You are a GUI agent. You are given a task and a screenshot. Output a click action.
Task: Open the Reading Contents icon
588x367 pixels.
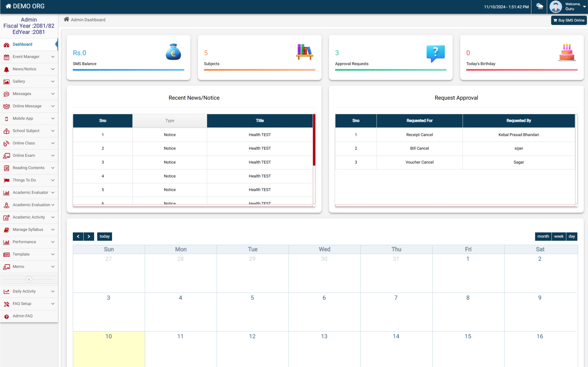pyautogui.click(x=7, y=168)
